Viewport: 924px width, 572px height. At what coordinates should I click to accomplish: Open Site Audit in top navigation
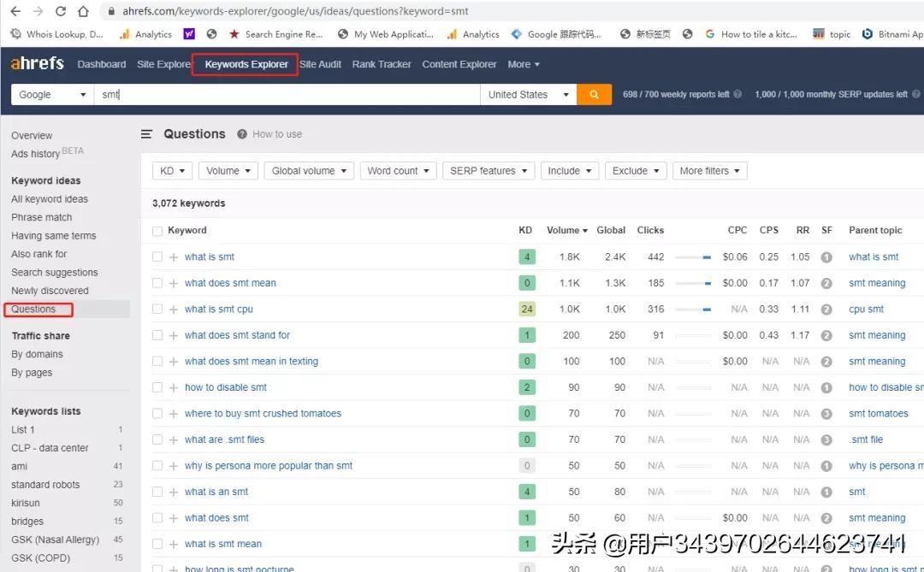[321, 64]
